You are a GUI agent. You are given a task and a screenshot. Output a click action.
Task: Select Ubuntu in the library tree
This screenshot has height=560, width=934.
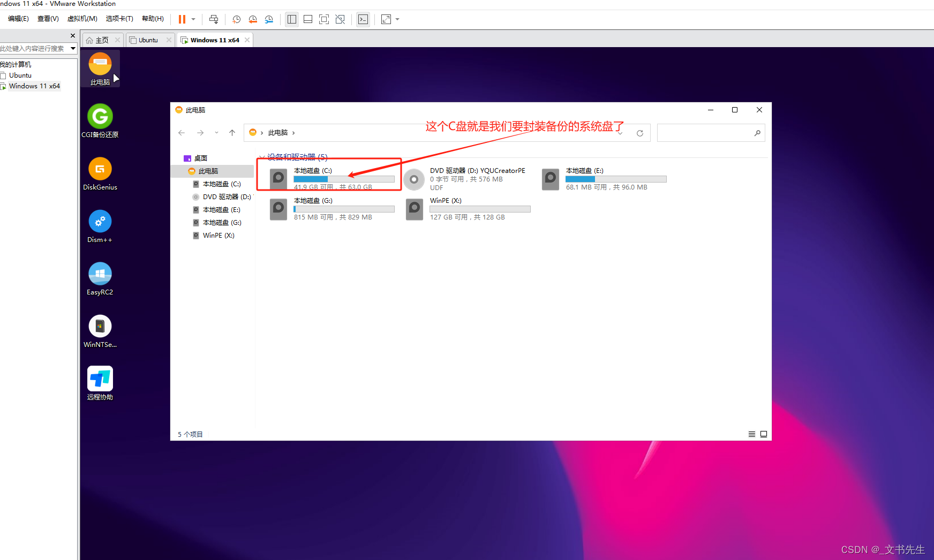click(x=20, y=75)
